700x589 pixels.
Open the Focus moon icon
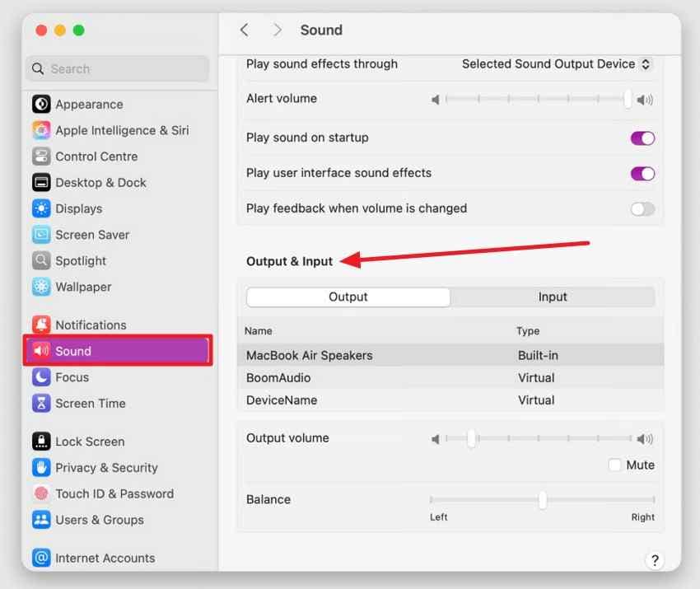point(41,377)
